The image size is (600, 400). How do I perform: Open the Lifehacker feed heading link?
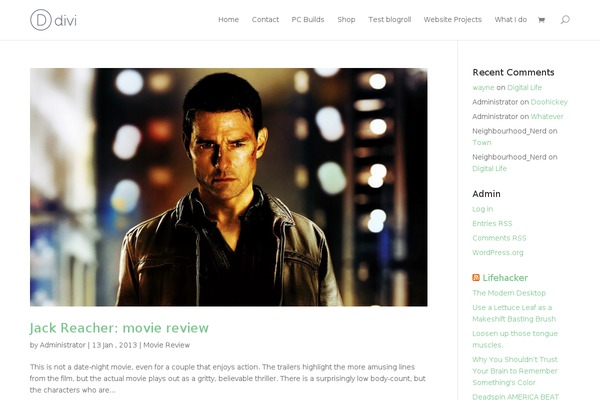[505, 278]
